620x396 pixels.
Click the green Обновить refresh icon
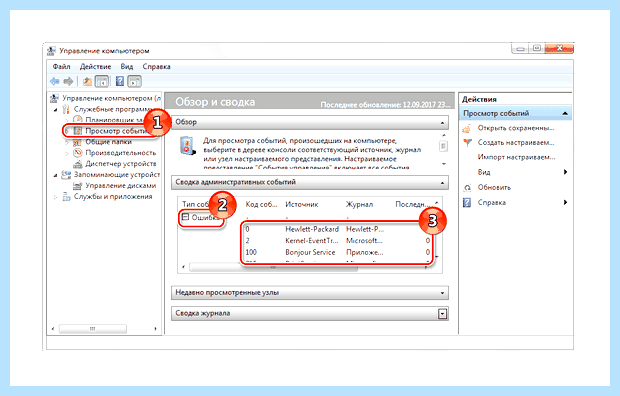pos(467,188)
